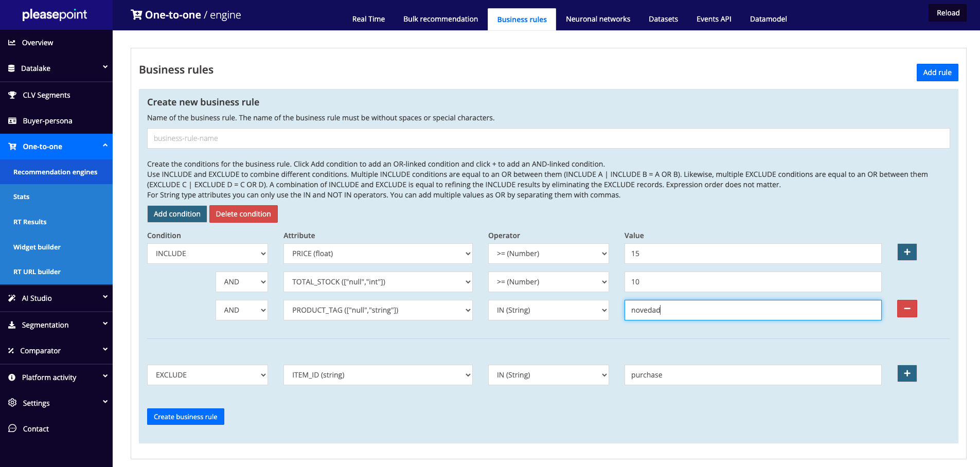The height and width of the screenshot is (467, 980).
Task: Open the INCLUDE condition dropdown
Action: pyautogui.click(x=207, y=254)
